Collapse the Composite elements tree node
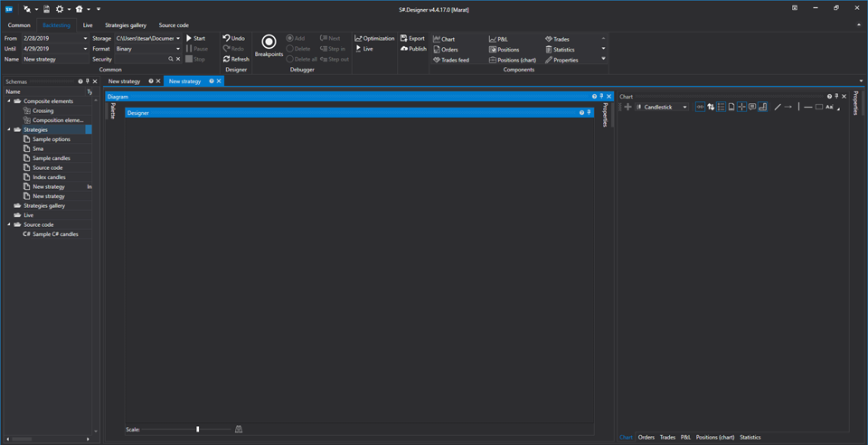Viewport: 868px width, 445px height. click(9, 101)
